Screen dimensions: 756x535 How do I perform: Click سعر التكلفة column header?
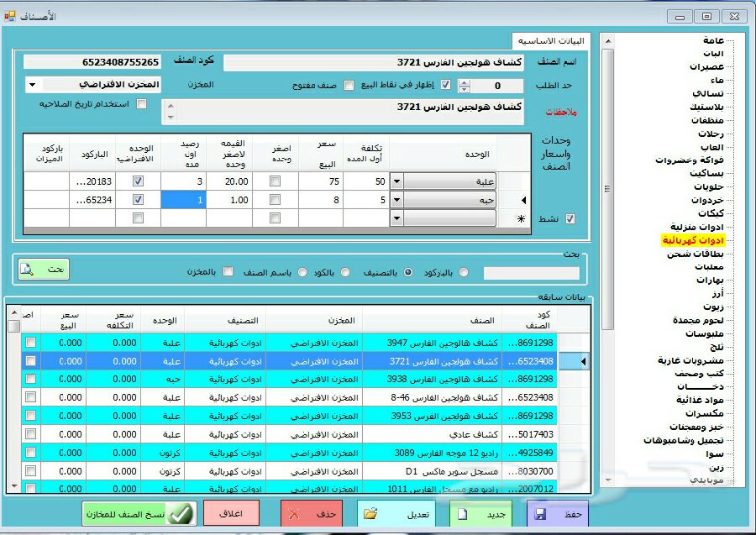115,320
